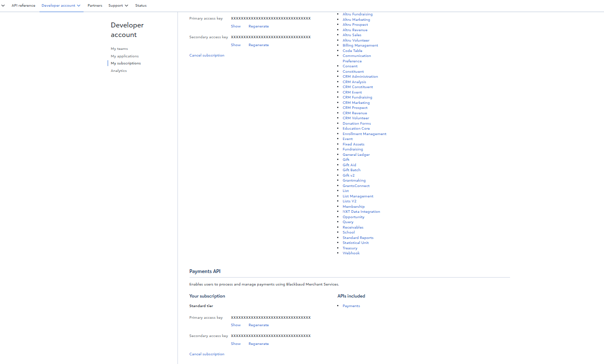Image resolution: width=604 pixels, height=364 pixels.
Task: Open the Statistical Unit API
Action: [x=355, y=243]
